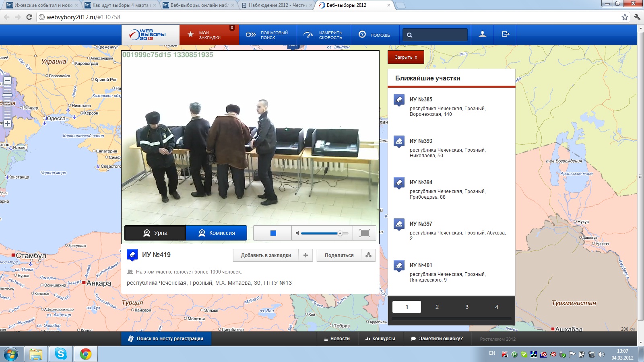Viewport: 644px width, 362px height.
Task: Open Мои закладки menu
Action: tap(209, 35)
